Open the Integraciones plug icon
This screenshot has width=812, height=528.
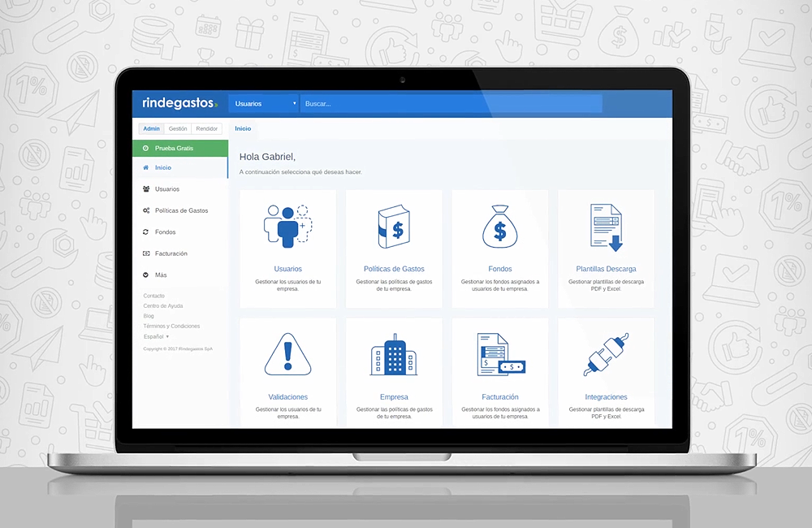[606, 354]
